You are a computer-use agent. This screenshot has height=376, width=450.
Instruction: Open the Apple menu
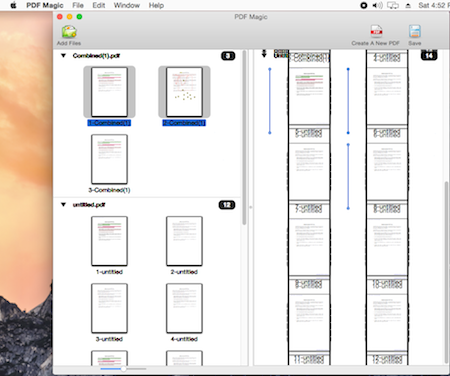pyautogui.click(x=13, y=5)
